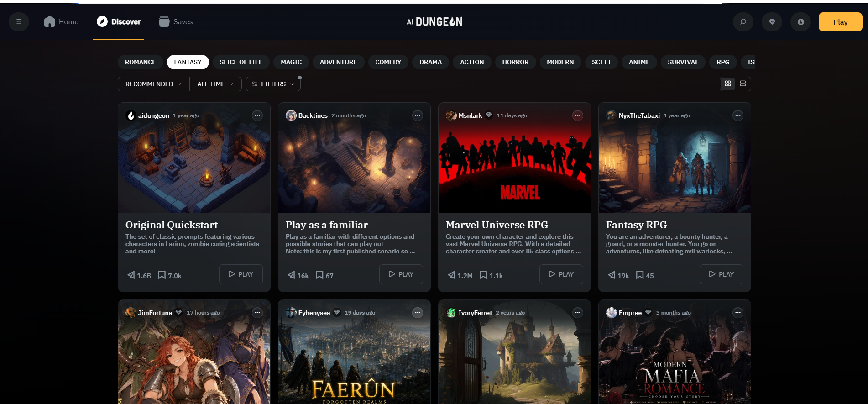Expand the RECOMMENDED sort dropdown
The image size is (868, 404).
[153, 84]
